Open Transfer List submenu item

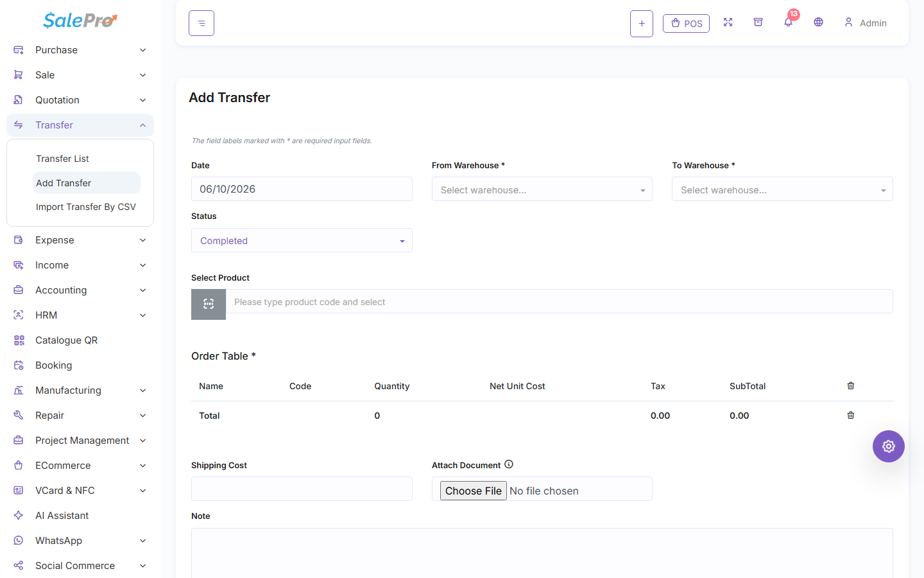tap(62, 159)
